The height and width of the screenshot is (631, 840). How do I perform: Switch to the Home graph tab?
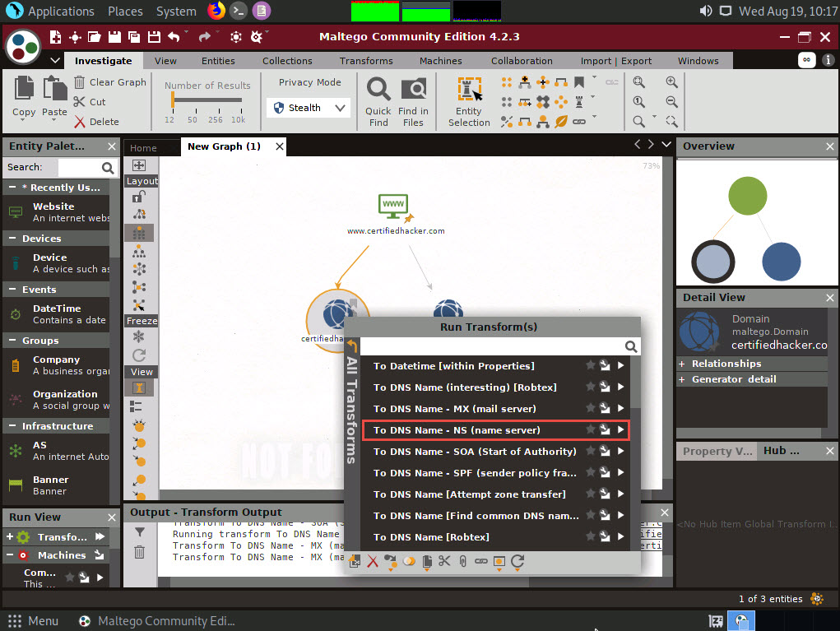(x=144, y=148)
